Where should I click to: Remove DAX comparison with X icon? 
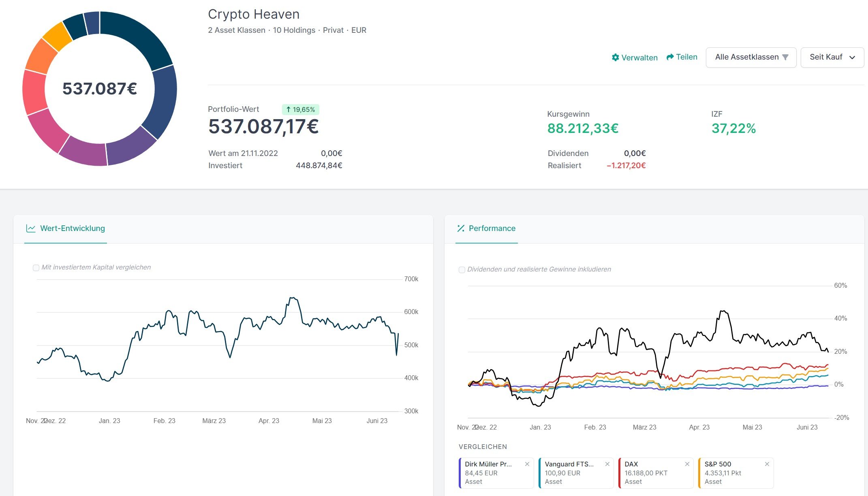click(687, 464)
